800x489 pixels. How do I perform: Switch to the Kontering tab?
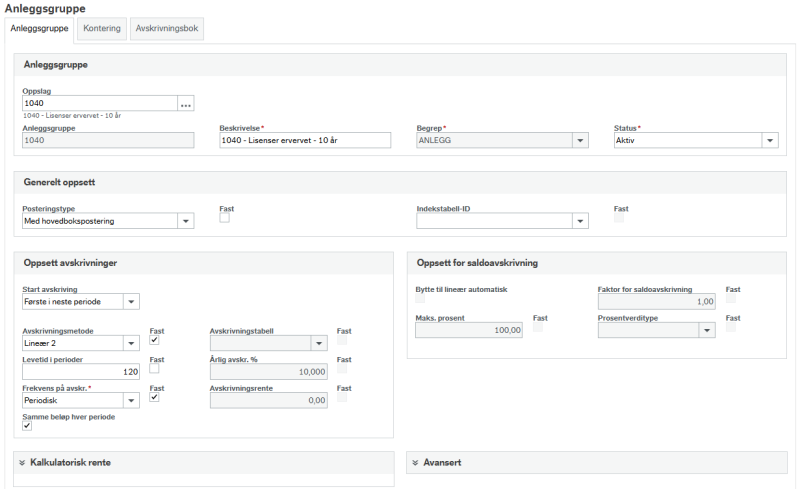(102, 29)
